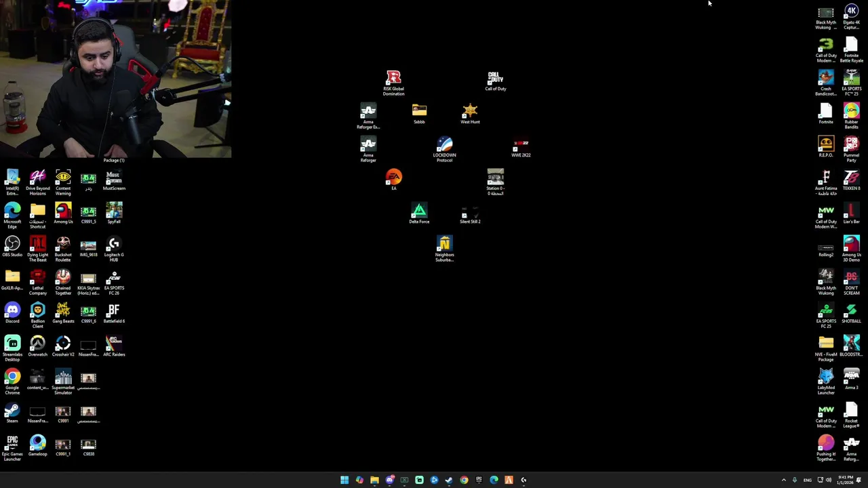Open File Explorer from the taskbar
Image resolution: width=868 pixels, height=488 pixels.
tap(374, 480)
